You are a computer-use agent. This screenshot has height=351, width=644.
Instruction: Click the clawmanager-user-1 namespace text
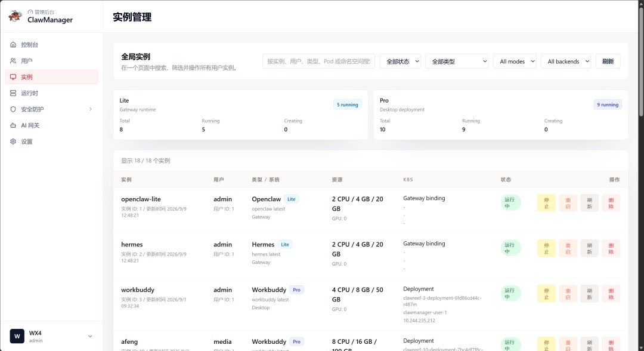coord(425,312)
